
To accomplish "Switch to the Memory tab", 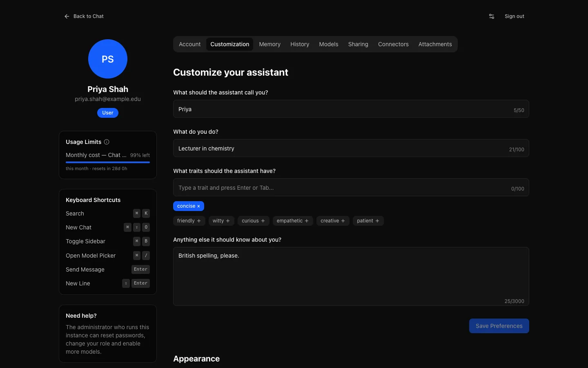I will (x=270, y=44).
